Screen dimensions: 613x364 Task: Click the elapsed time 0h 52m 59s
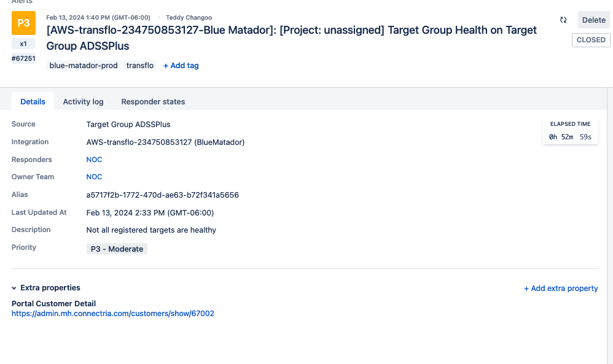[x=571, y=137]
